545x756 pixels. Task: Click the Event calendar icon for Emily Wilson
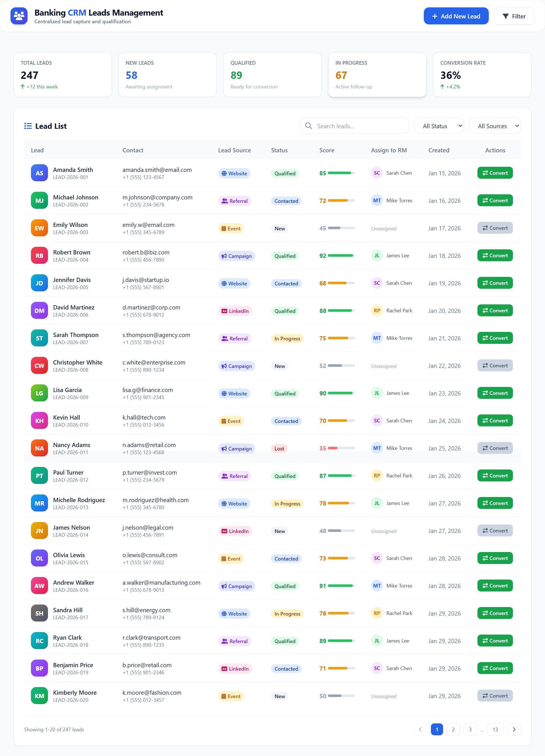click(224, 228)
